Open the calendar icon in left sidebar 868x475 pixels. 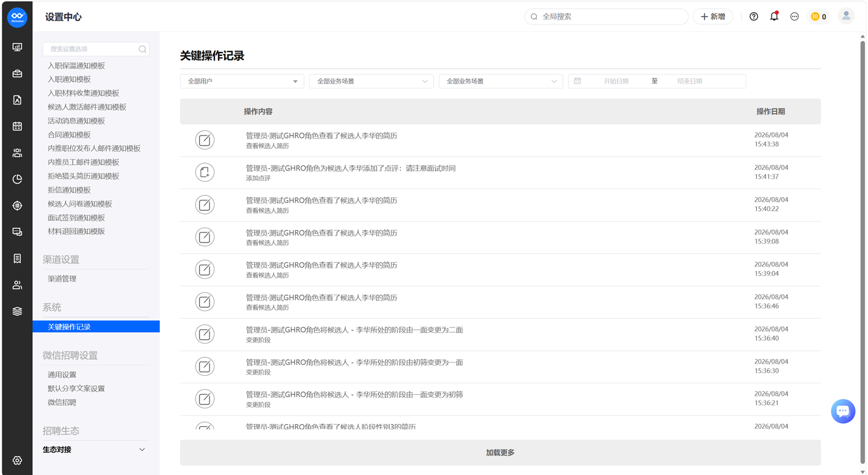tap(17, 126)
